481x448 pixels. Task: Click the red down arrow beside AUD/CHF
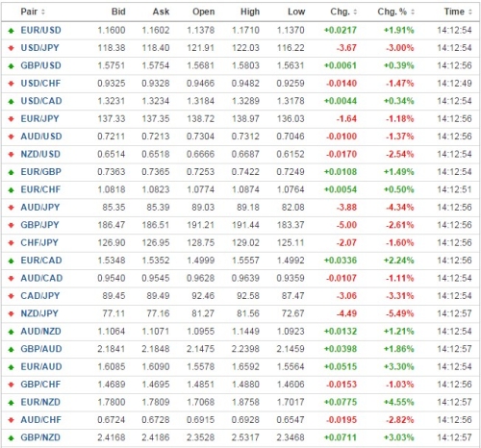12,420
